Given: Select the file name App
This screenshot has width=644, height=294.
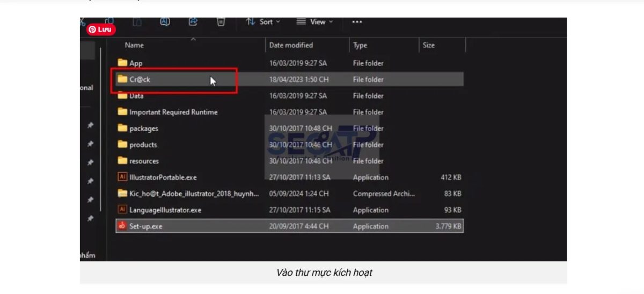Looking at the screenshot, I should coord(136,63).
